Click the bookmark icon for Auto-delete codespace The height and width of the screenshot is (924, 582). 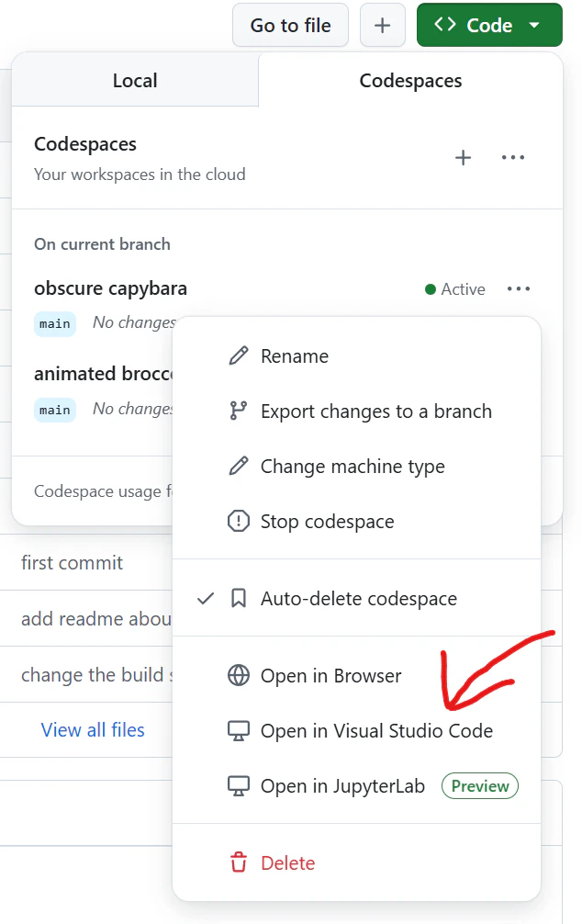coord(238,598)
